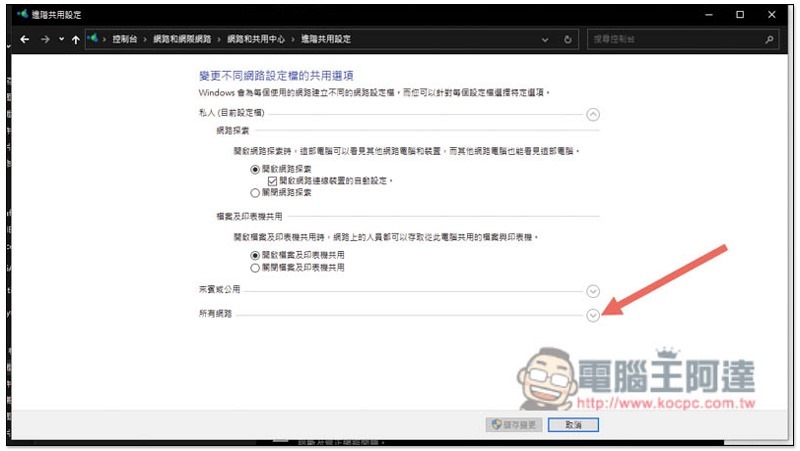The width and height of the screenshot is (800, 451).
Task: Click the Control Panel icon in address bar
Action: (x=92, y=39)
